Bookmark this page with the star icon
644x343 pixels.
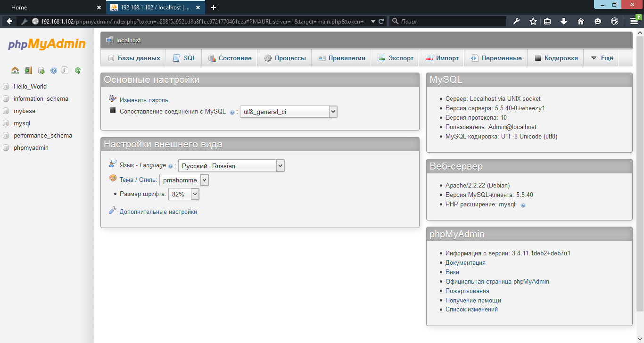coord(533,21)
